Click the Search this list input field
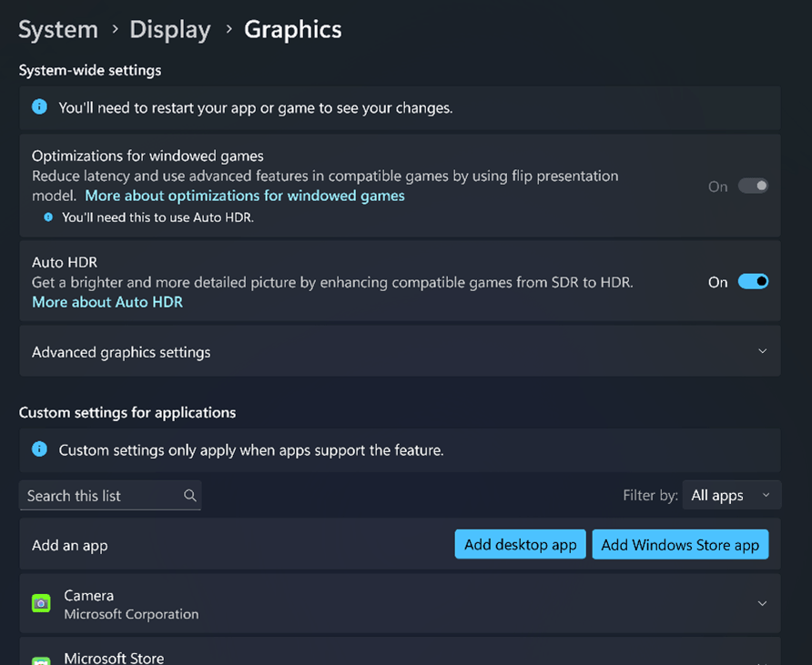The image size is (812, 665). tap(100, 496)
